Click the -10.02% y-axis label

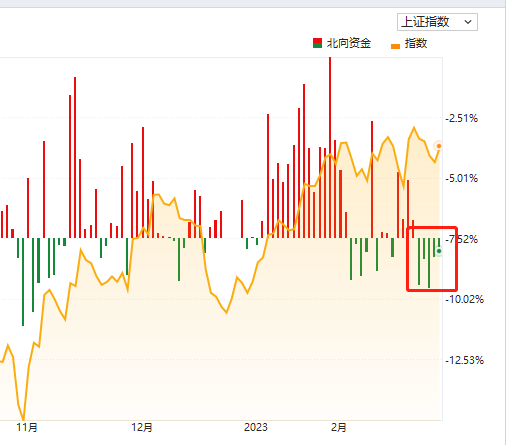(x=464, y=299)
